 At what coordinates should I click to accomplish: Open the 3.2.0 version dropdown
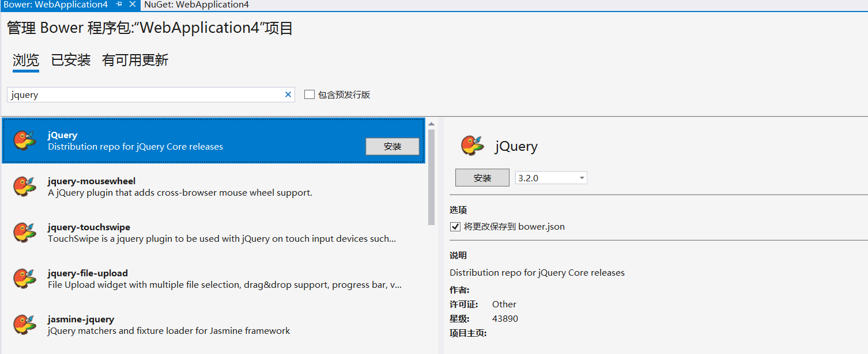(551, 178)
